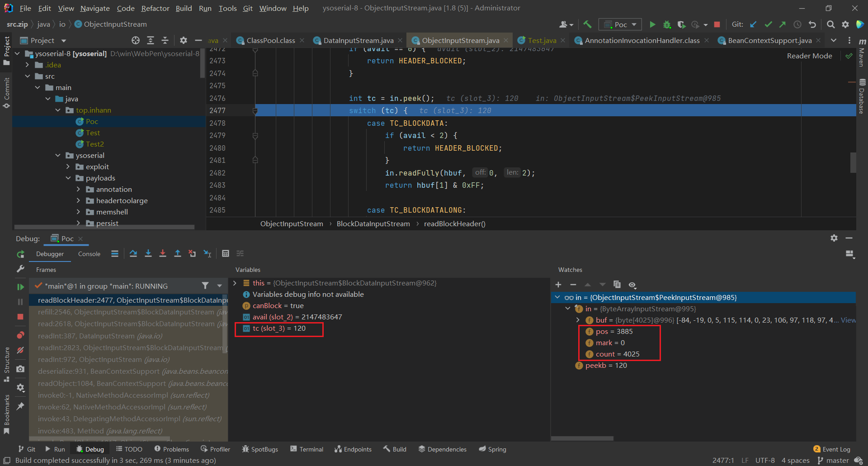Open the Event Log
Screen dimensions: 868x466
(832, 449)
